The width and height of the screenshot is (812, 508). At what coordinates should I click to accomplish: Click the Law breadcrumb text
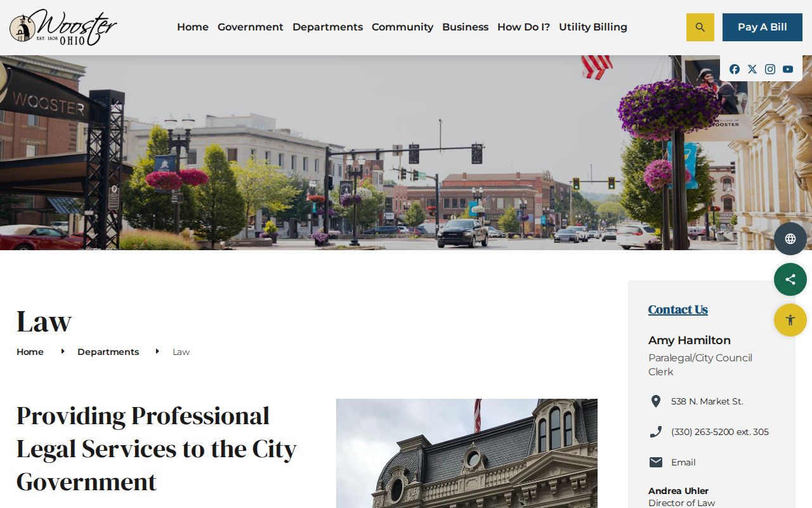click(x=181, y=352)
